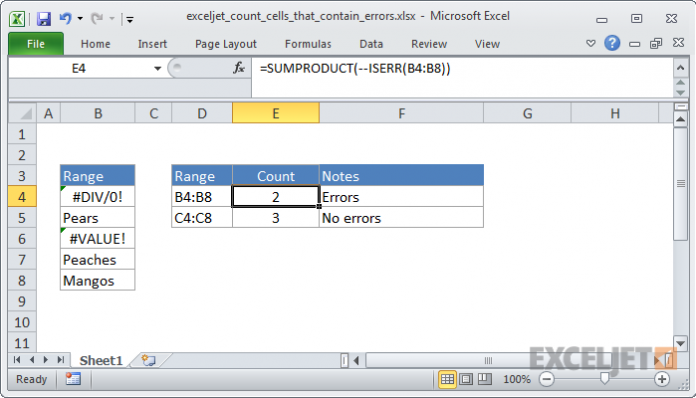Switch to Page Break Preview button
The height and width of the screenshot is (398, 696).
485,379
